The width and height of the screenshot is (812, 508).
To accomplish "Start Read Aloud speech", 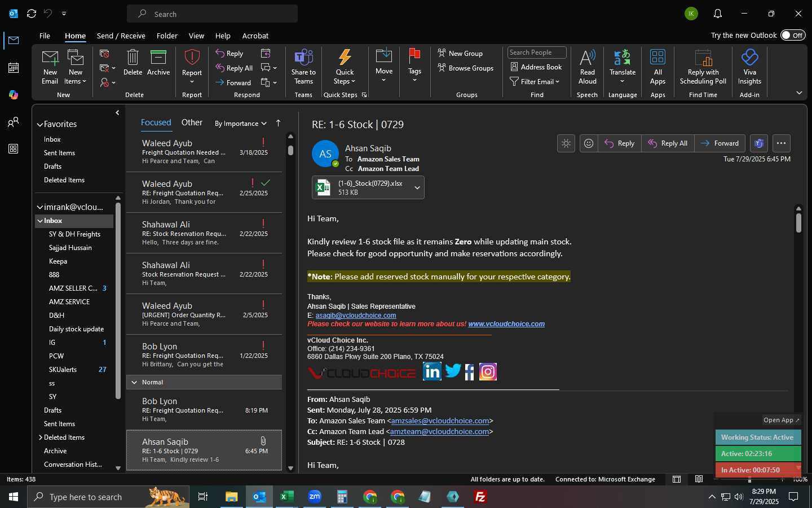I will click(587, 67).
